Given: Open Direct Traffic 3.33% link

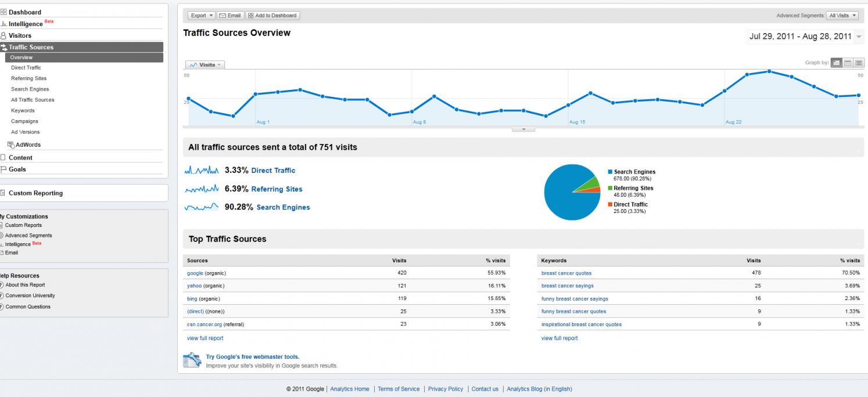Looking at the screenshot, I should coord(273,171).
